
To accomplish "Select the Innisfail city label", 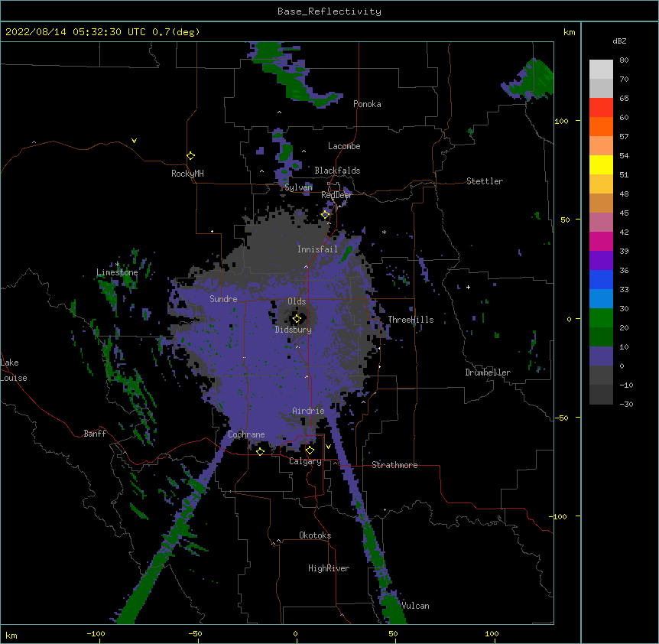I will 317,249.
